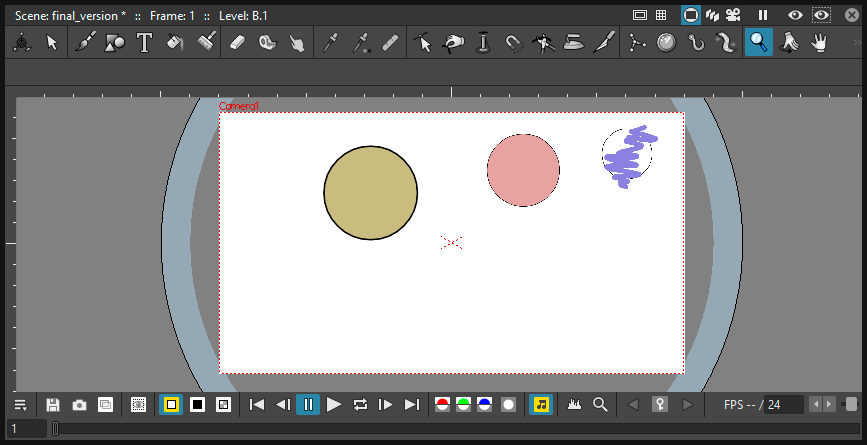The image size is (867, 445).
Task: Select the Style Picker eyedropper tool
Action: [331, 43]
